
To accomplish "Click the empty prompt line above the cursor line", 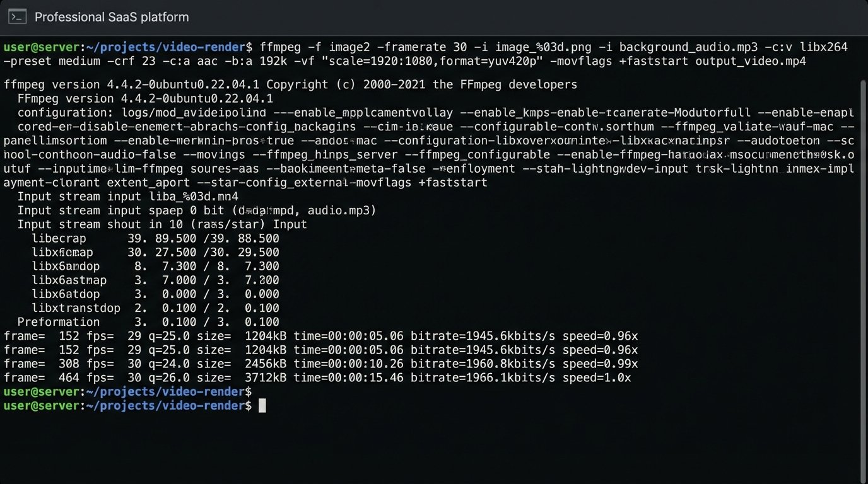I will pos(127,392).
